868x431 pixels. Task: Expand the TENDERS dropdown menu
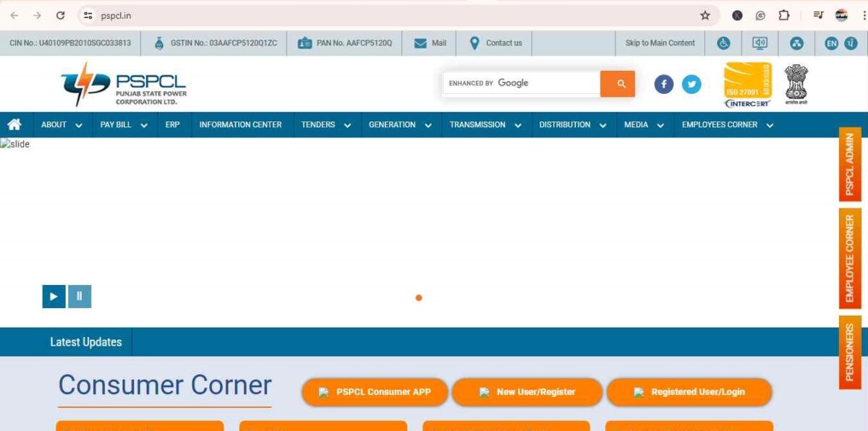(325, 125)
